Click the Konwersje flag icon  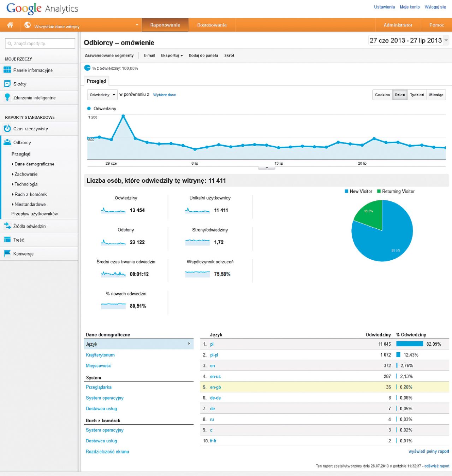7,253
